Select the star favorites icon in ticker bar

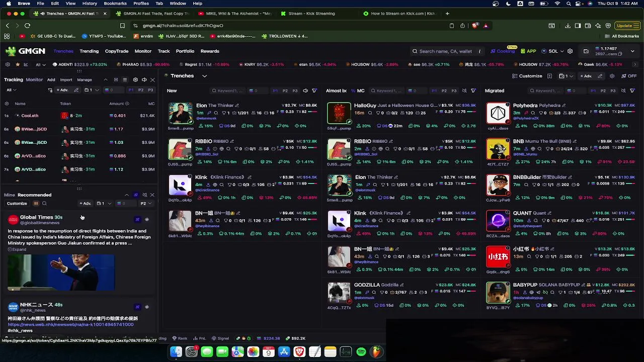(18, 64)
